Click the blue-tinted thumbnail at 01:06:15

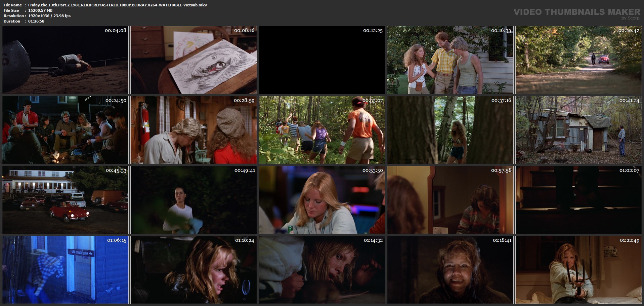point(65,270)
